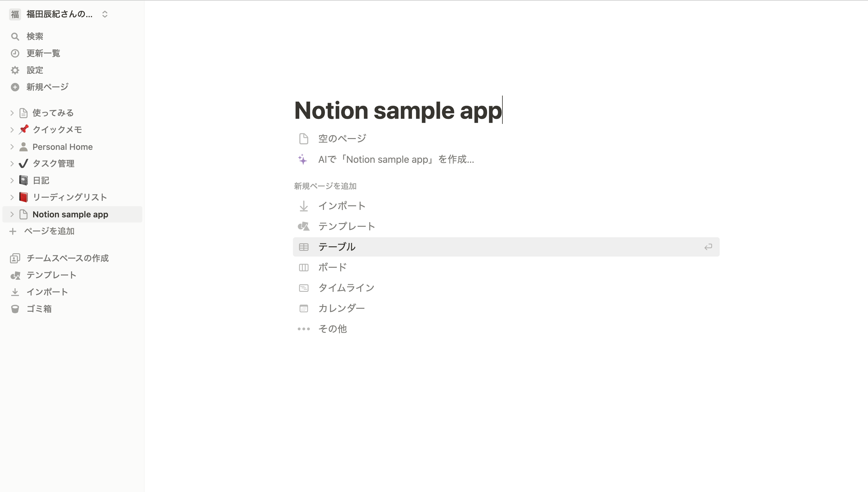Screen dimensions: 868x492
Task: Click the timeline icon beside タイムライン
Action: [x=303, y=288]
